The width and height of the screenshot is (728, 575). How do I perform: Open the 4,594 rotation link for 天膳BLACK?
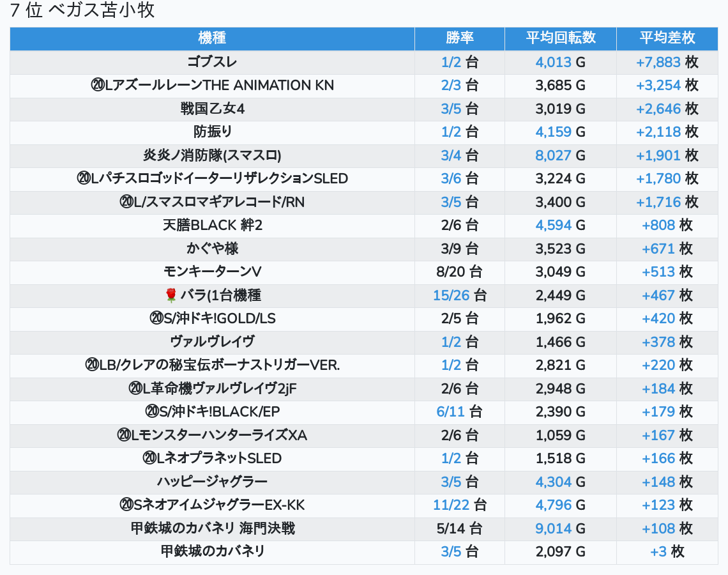coord(553,226)
